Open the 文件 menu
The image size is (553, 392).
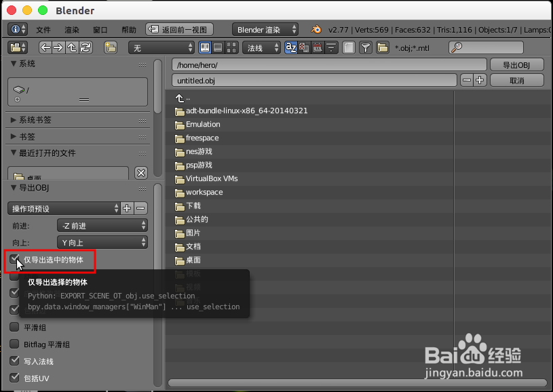pos(43,30)
